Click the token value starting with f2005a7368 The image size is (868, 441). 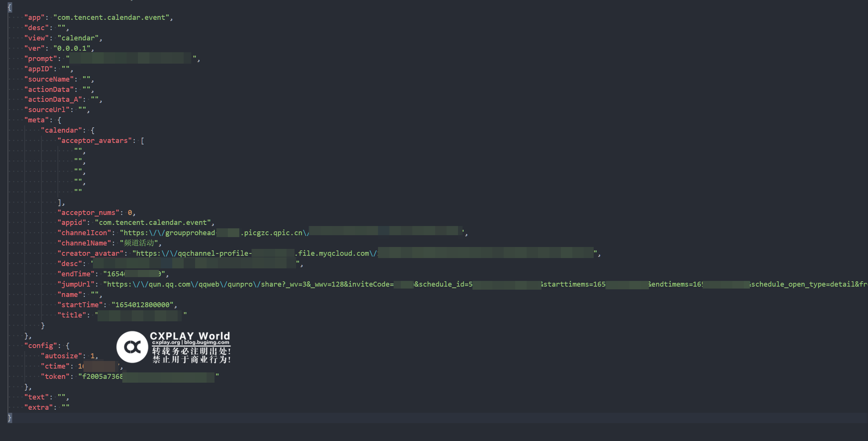(149, 377)
